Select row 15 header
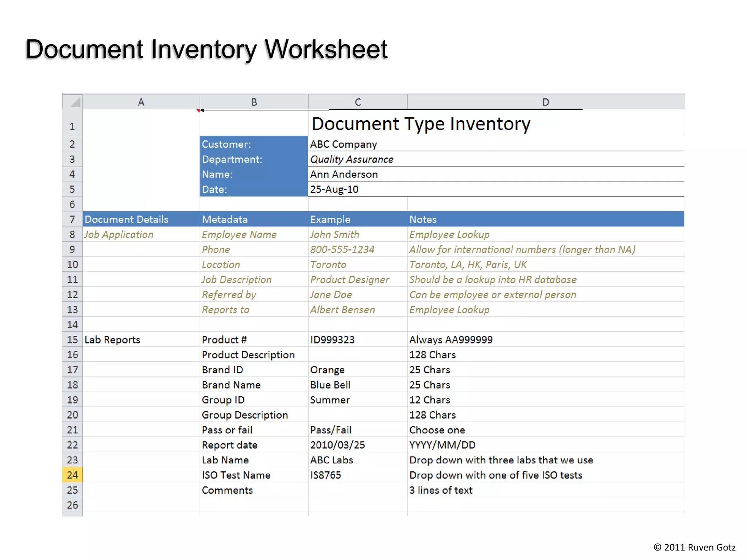The image size is (747, 560). pyautogui.click(x=73, y=339)
